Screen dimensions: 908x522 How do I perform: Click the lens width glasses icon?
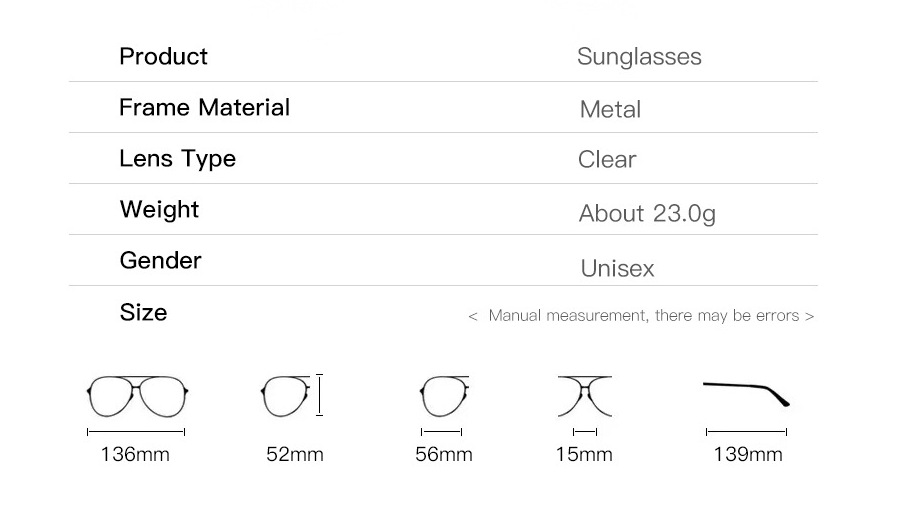point(442,395)
